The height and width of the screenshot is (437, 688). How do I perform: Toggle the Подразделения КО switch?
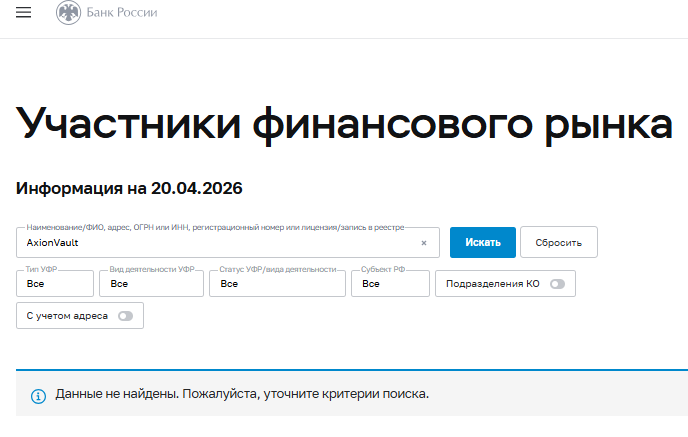click(558, 284)
